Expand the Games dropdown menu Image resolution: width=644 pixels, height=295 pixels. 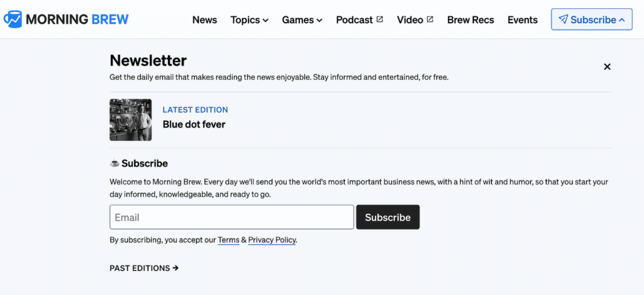pyautogui.click(x=302, y=19)
